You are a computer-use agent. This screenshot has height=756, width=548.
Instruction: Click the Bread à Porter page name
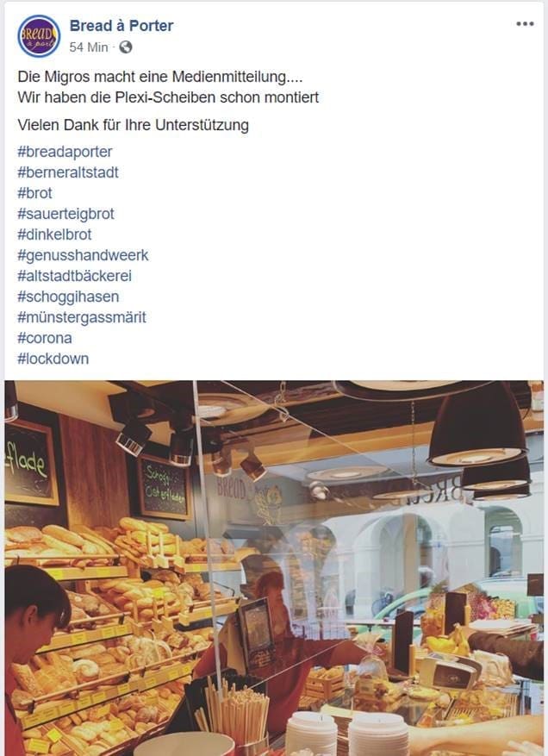click(121, 26)
